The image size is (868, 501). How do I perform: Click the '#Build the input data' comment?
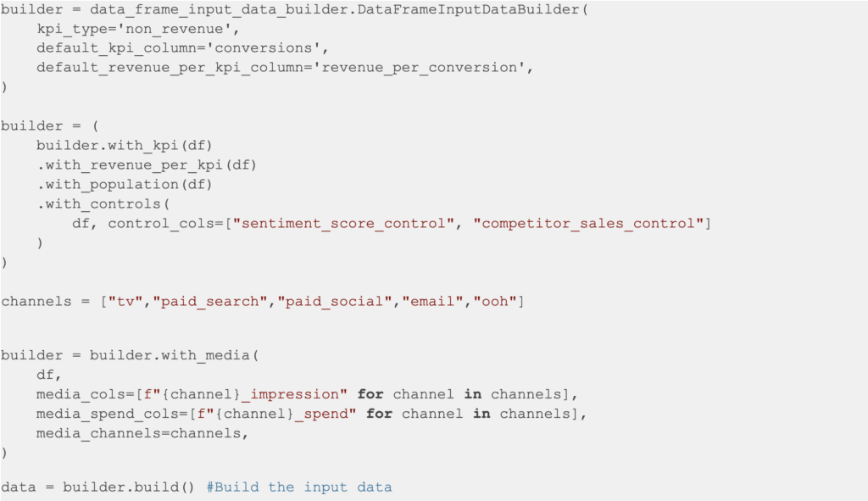(x=298, y=487)
